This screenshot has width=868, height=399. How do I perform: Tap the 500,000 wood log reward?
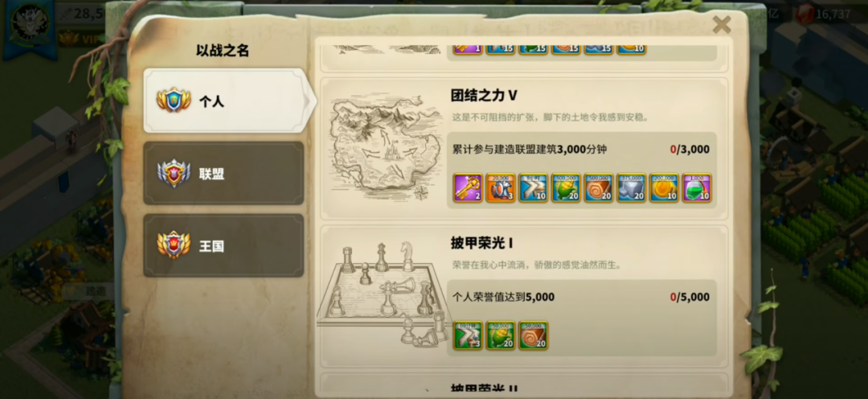tap(599, 188)
